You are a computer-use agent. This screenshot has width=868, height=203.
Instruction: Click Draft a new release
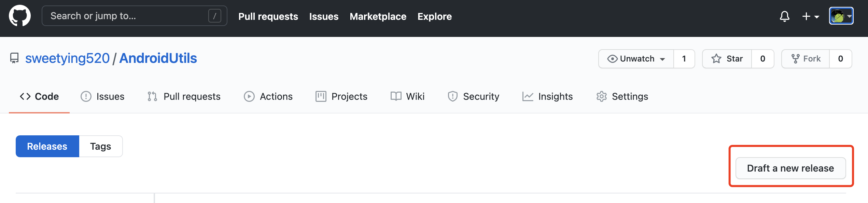click(x=790, y=168)
